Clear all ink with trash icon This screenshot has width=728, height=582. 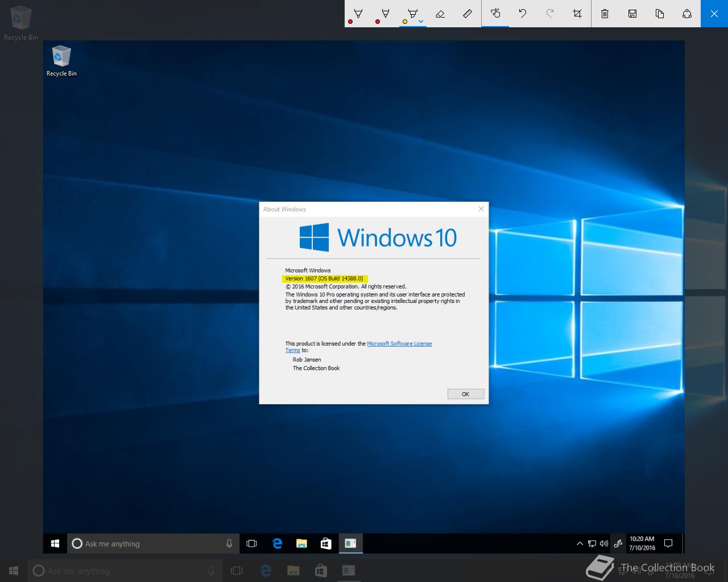coord(605,14)
